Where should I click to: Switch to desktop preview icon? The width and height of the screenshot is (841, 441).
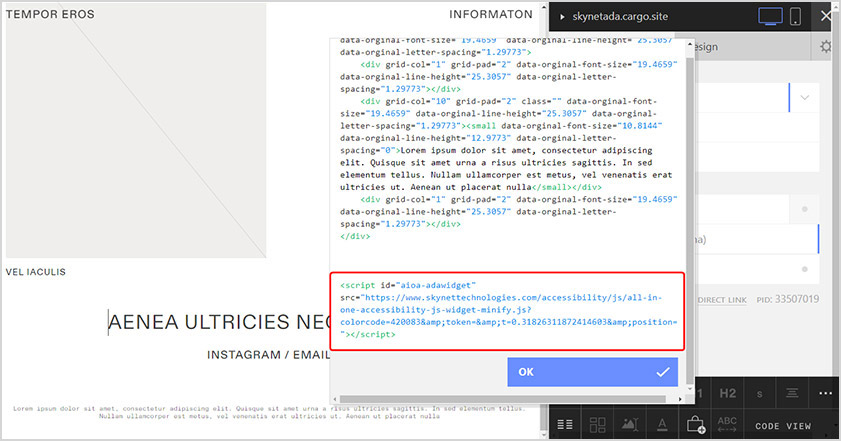click(770, 16)
